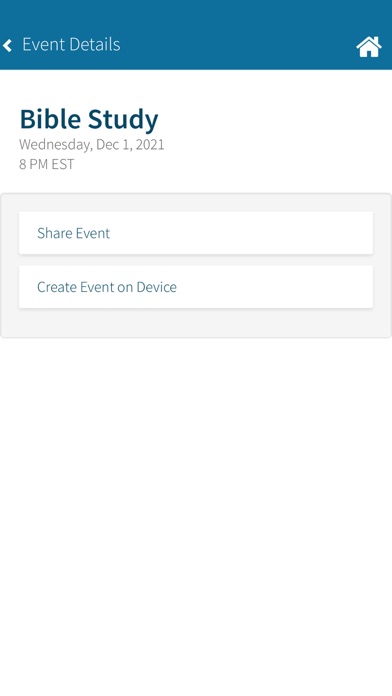The image size is (392, 696).
Task: Click the "Create Event on Device" text label
Action: click(x=107, y=287)
